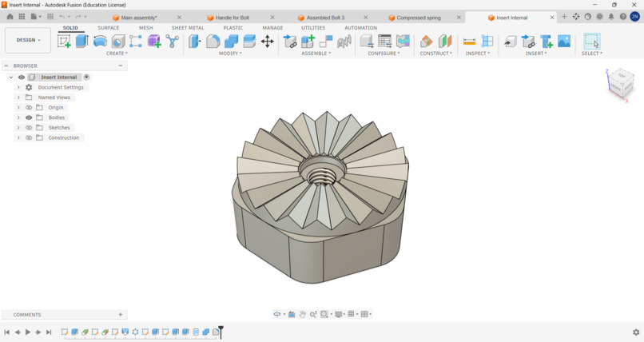644x342 pixels.
Task: Open the Compressed spring document tab
Action: (419, 18)
